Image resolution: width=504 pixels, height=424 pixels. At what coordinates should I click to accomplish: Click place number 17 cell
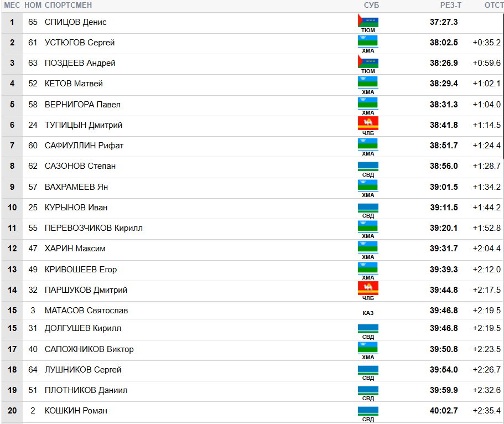12,349
